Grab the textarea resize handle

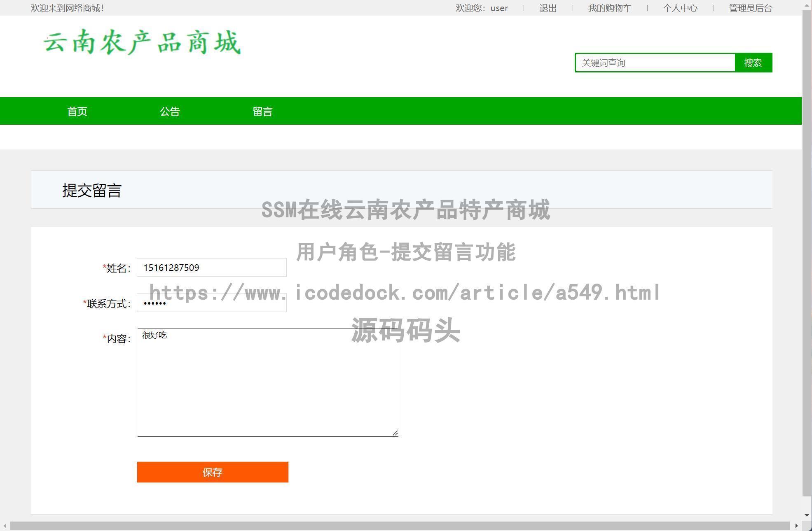395,433
